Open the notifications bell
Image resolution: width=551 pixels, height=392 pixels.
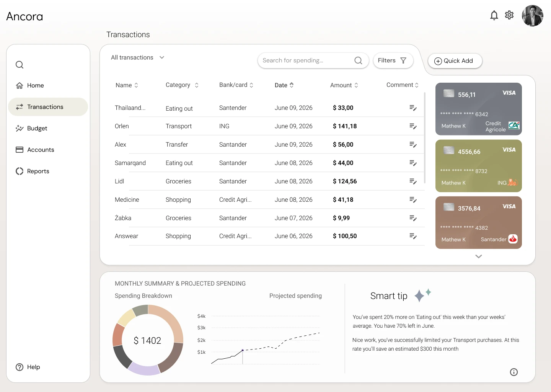(494, 15)
